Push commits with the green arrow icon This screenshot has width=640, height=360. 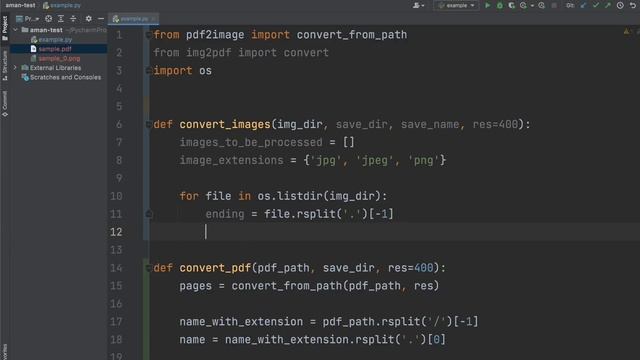point(608,5)
